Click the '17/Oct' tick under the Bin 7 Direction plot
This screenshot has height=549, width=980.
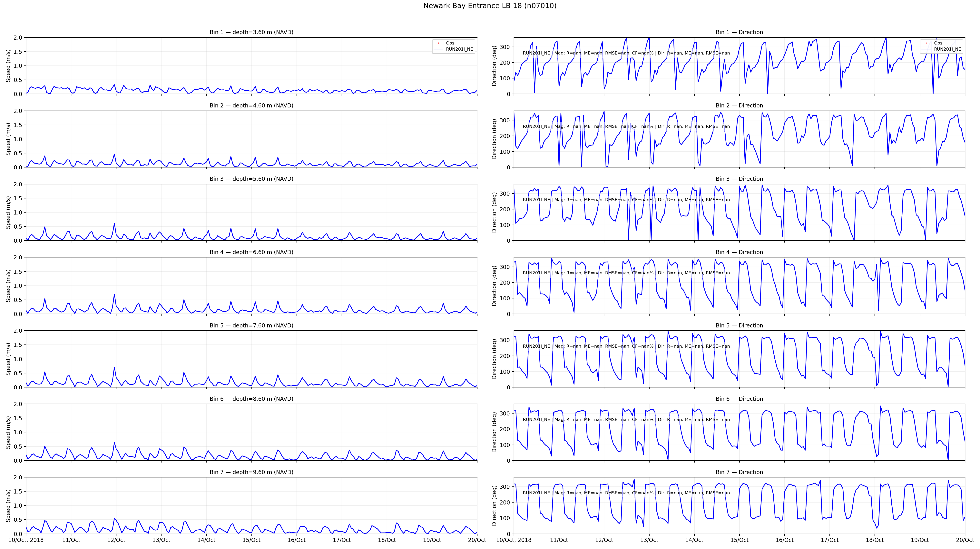(829, 540)
